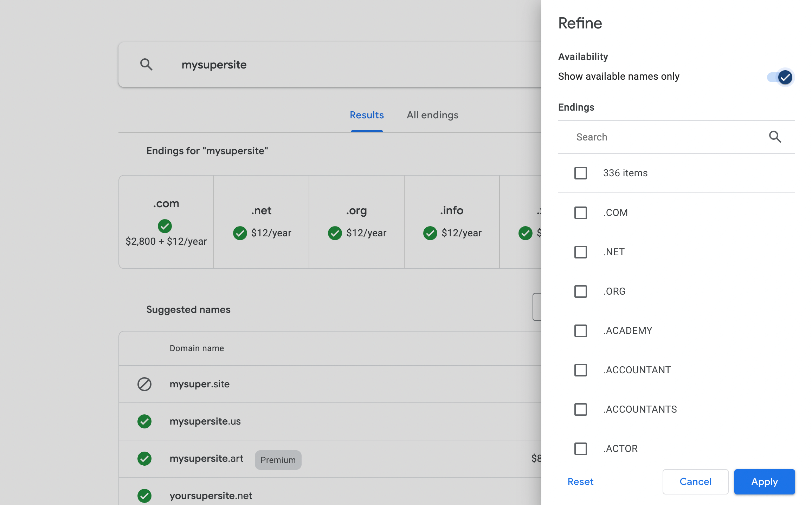Viewport: 812px width, 505px height.
Task: Switch to the All endings tab
Action: pyautogui.click(x=432, y=114)
